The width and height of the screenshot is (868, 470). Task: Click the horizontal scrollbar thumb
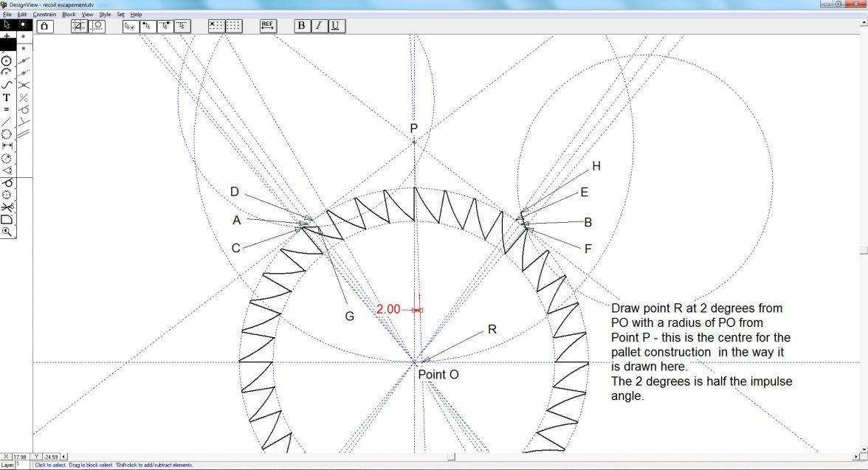coord(450,457)
